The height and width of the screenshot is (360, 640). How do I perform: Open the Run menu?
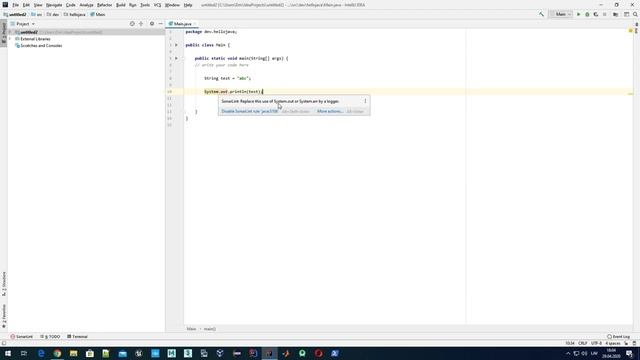coord(133,5)
